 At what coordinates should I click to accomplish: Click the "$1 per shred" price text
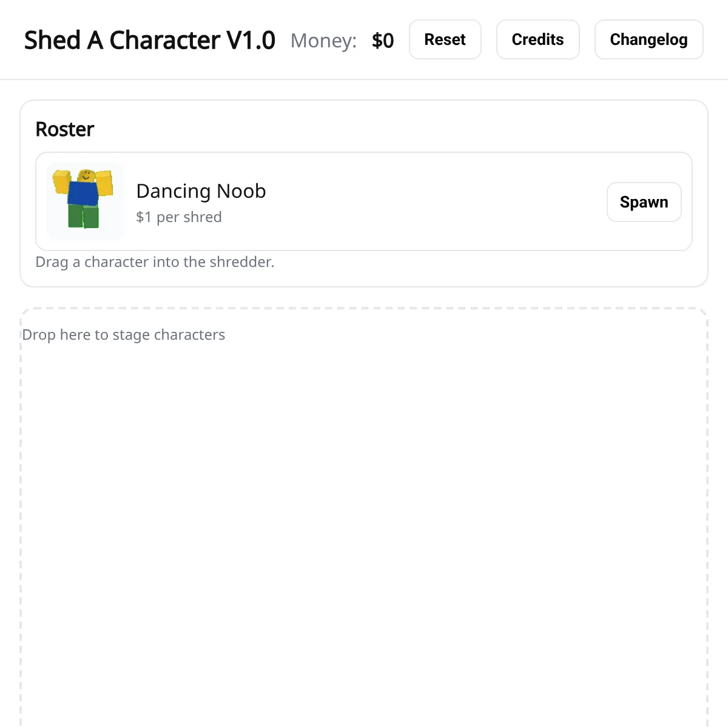coord(179,217)
